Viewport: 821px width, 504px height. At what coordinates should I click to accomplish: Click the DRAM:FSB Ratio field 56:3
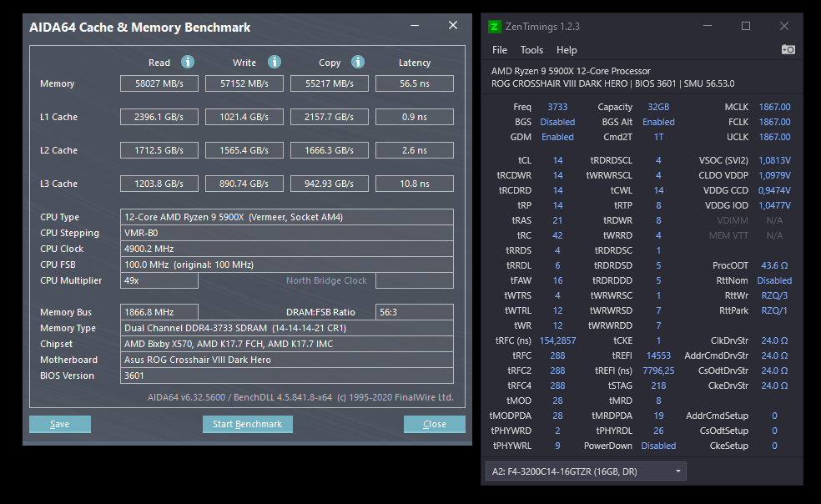coord(414,312)
